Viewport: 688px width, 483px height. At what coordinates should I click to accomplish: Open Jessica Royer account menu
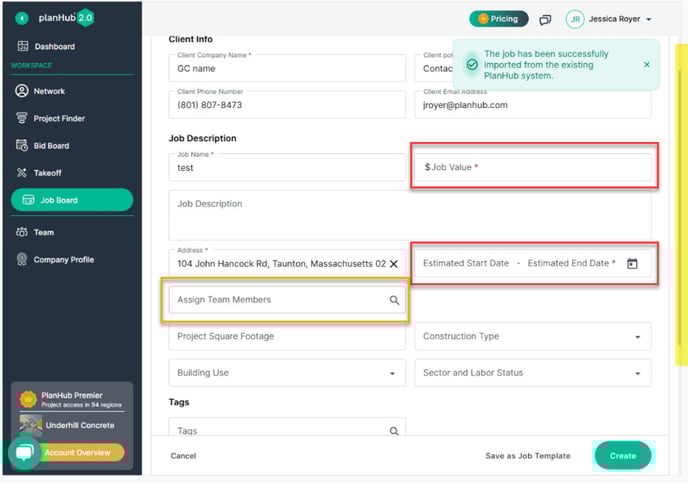[x=610, y=19]
